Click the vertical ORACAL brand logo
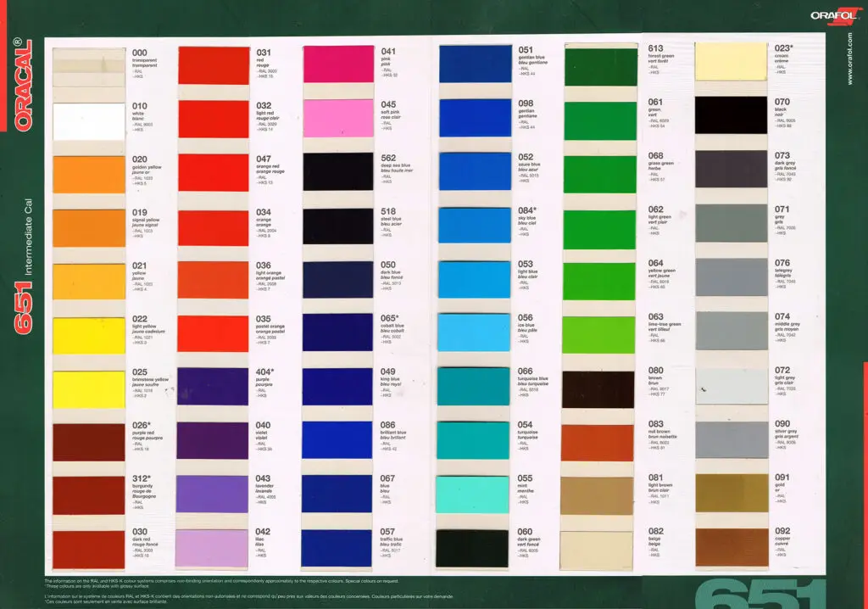This screenshot has height=609, width=868. tap(24, 85)
